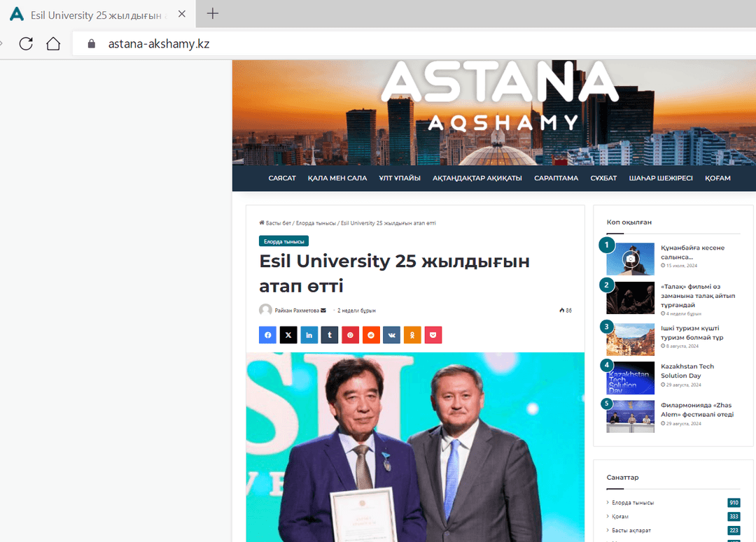The width and height of the screenshot is (756, 542).
Task: Share article on Pinterest
Action: click(351, 335)
